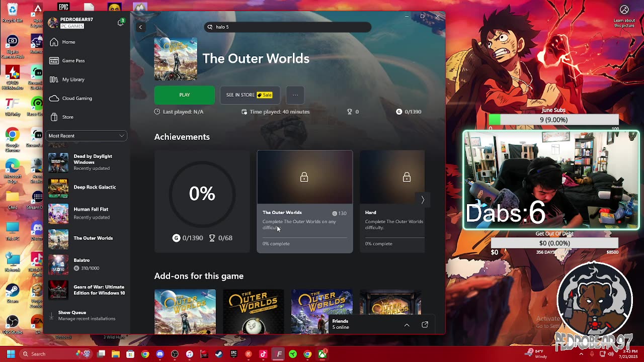Viewport: 644px width, 362px height.
Task: Open OBS Studio desktop shortcut
Action: (12, 325)
